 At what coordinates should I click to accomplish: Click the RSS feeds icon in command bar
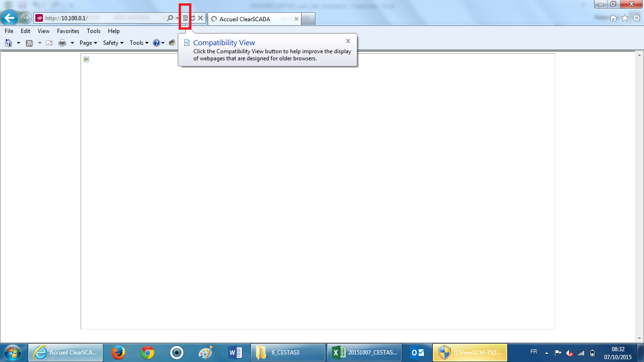[29, 43]
